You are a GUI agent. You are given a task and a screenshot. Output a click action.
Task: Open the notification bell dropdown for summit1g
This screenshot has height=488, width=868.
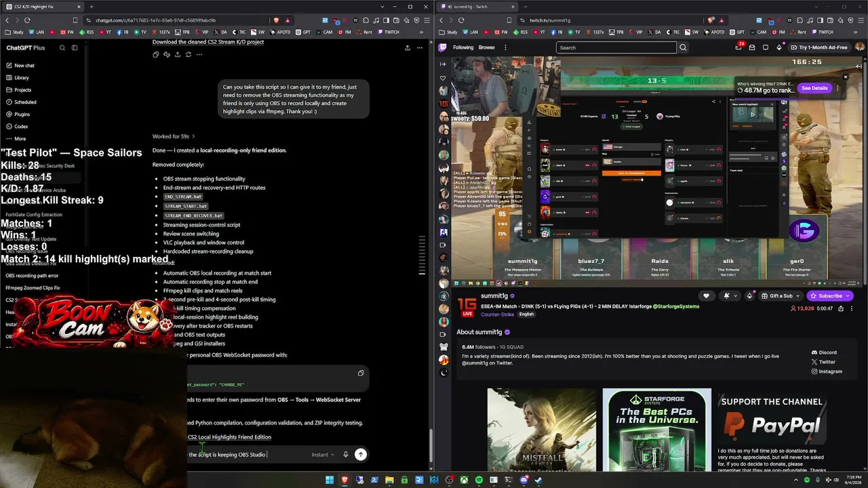(x=730, y=296)
